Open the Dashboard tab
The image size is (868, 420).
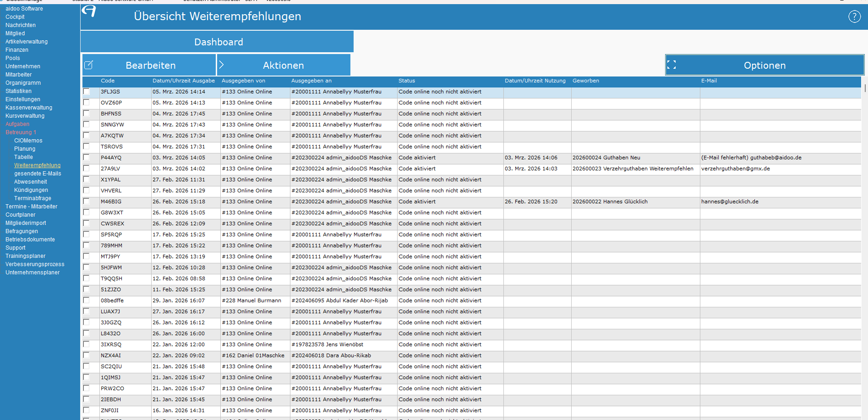pyautogui.click(x=218, y=42)
